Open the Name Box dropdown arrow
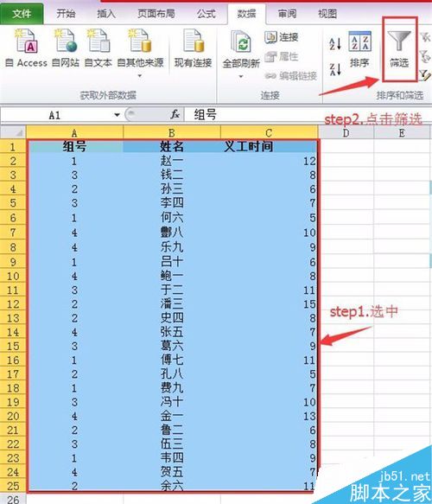The width and height of the screenshot is (432, 504). click(x=117, y=115)
